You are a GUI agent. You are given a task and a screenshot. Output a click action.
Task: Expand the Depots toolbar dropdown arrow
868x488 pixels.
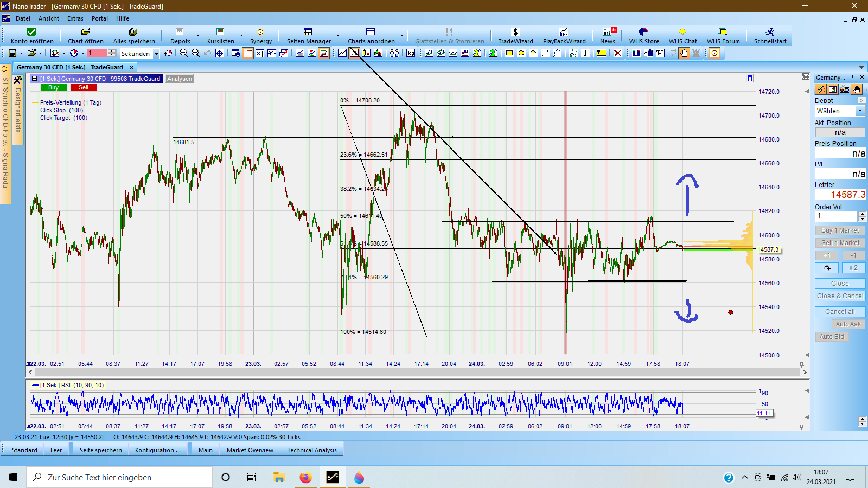[197, 36]
